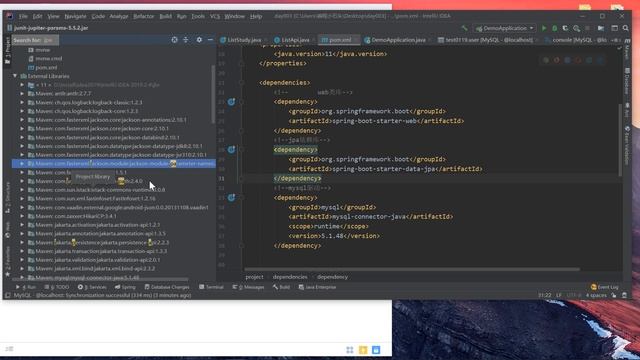Viewport: 640px width, 360px height.
Task: Toggle the Database panel on right edge
Action: coord(627,82)
